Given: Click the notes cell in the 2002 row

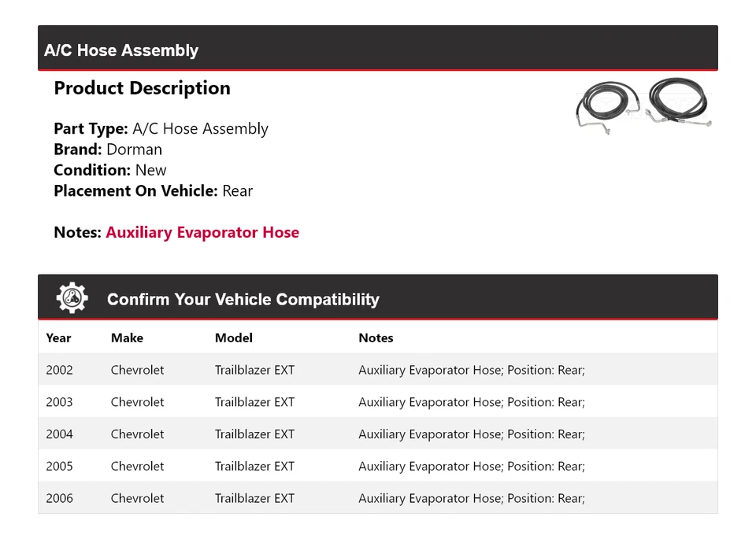Looking at the screenshot, I should click(x=471, y=370).
